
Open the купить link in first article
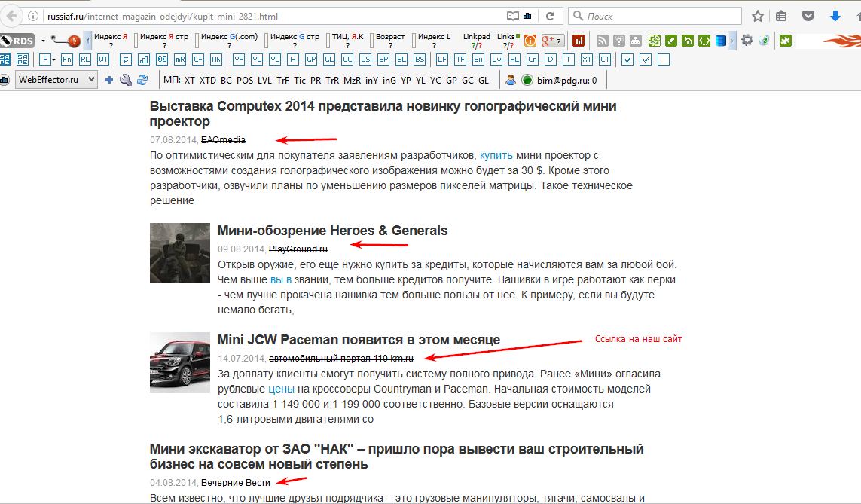coord(496,155)
